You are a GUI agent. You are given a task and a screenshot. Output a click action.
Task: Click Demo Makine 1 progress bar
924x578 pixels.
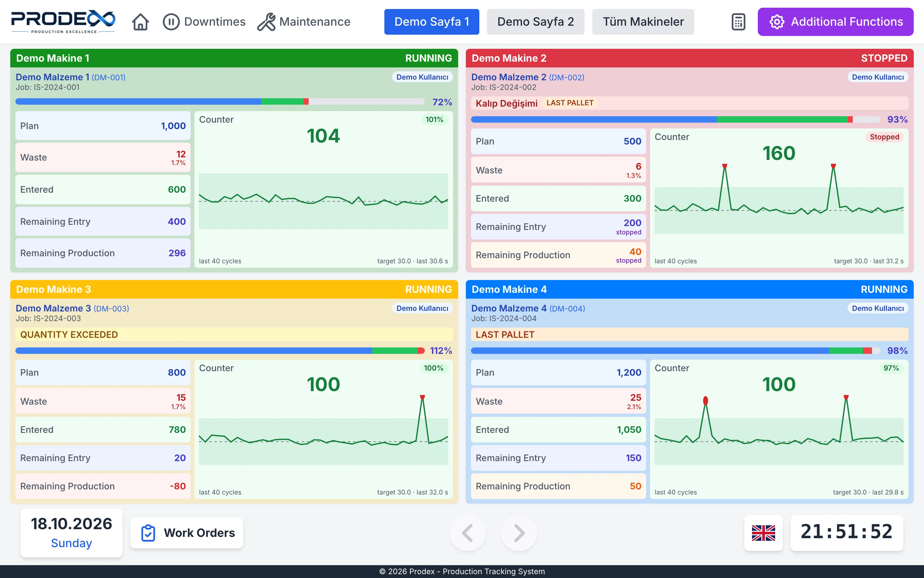coord(220,102)
